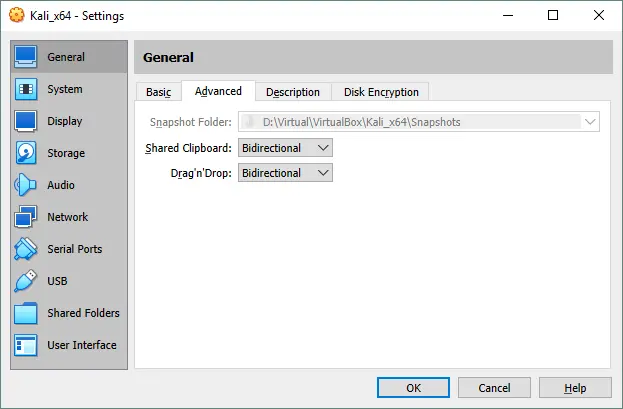
Task: Open Shared Folders settings
Action: pyautogui.click(x=69, y=313)
